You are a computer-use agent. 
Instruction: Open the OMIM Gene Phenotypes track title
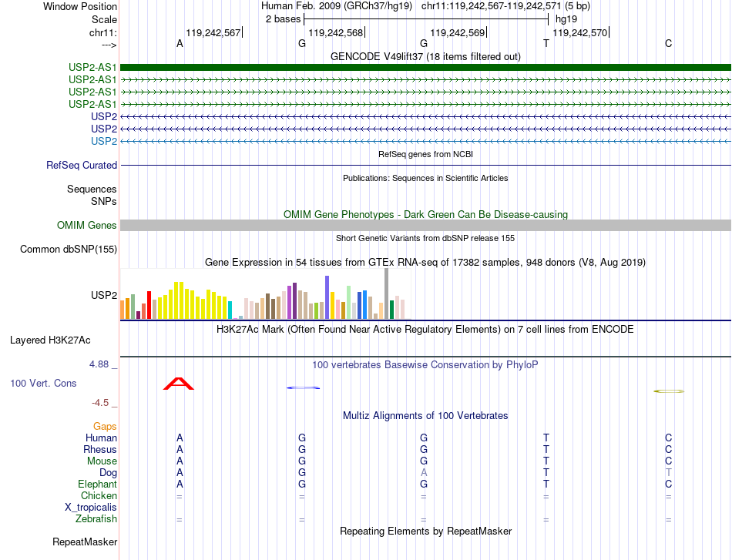(425, 214)
